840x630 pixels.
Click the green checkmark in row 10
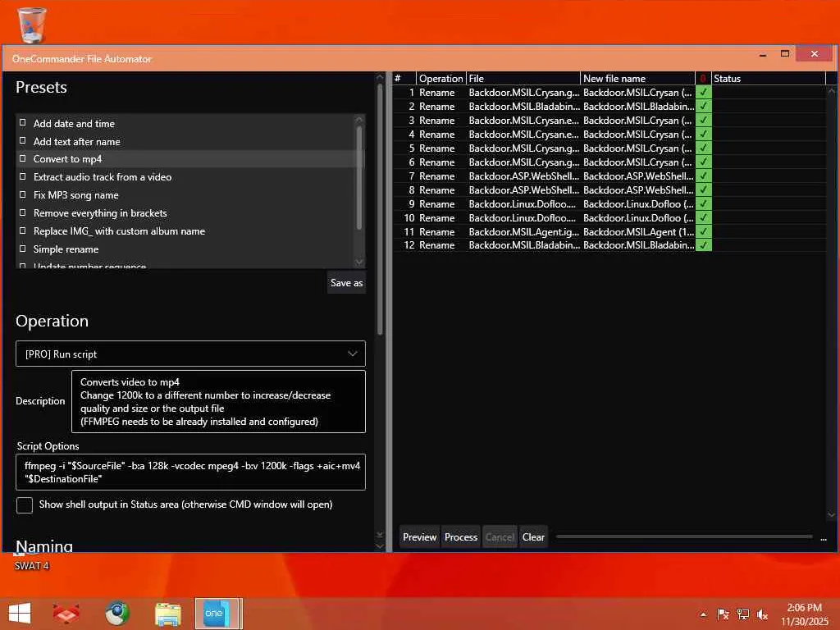pyautogui.click(x=703, y=217)
